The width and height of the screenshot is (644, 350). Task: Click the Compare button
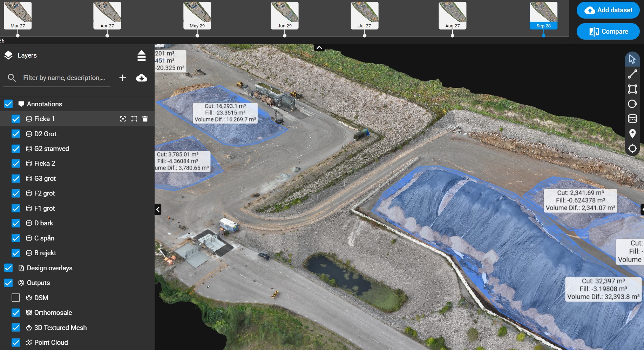pyautogui.click(x=608, y=32)
